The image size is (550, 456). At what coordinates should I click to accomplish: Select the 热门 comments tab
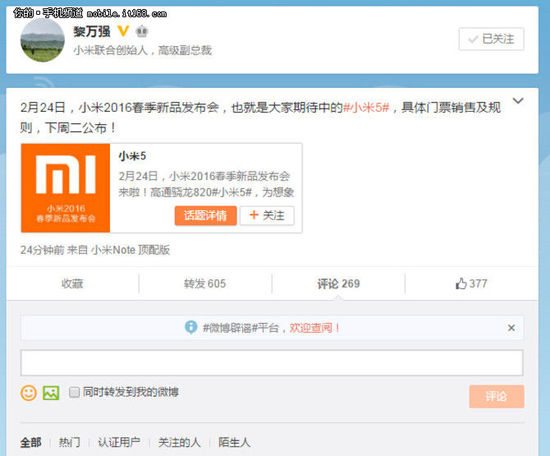[x=69, y=442]
